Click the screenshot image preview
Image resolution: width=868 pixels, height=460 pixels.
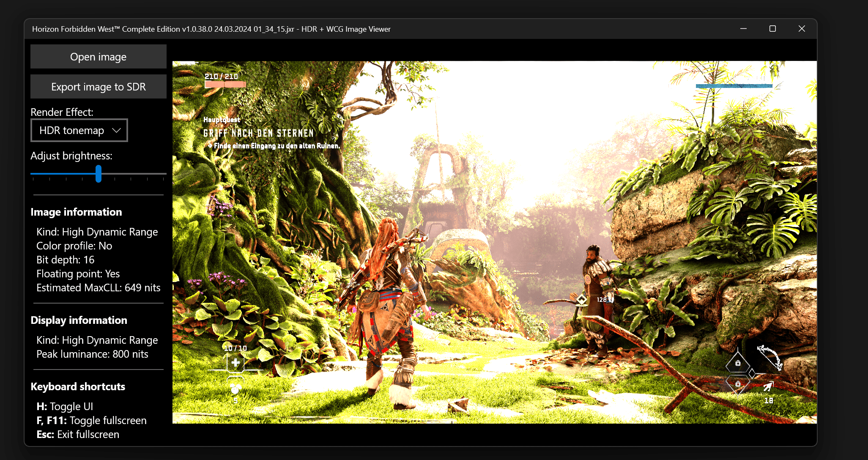point(494,242)
